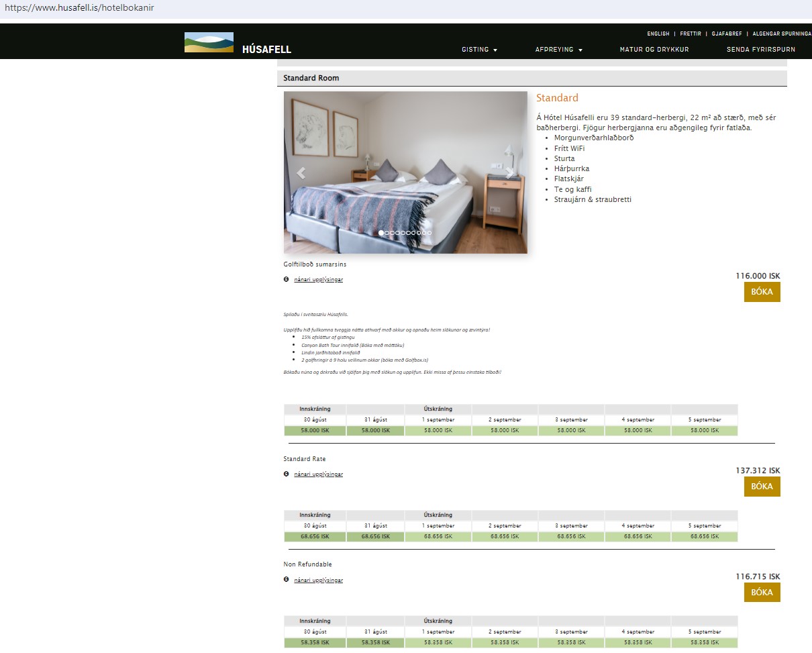Open the Gjafabréf link
812x653 pixels.
[x=725, y=34]
